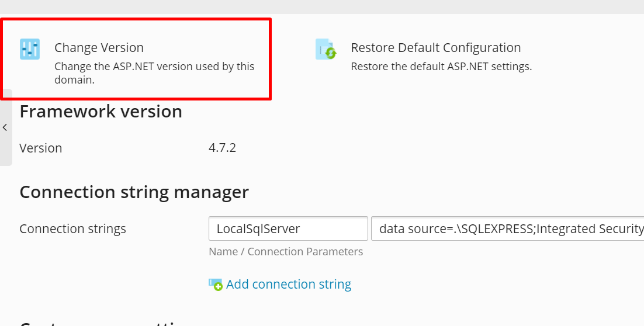Select the 4.7.2 version value
644x326 pixels.
coord(222,147)
